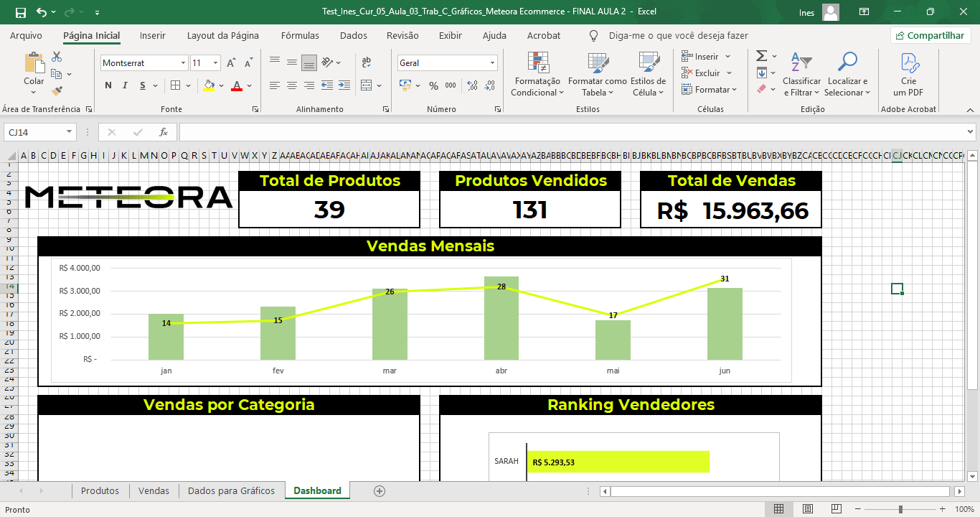Increase decimal places
Screen dimensions: 980x517
pos(472,85)
